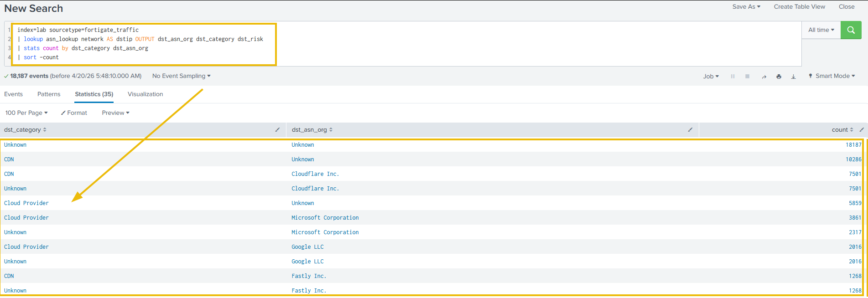Select Google LLC in the Unknown category row
Screen dimensions: 868x298
coord(307,262)
